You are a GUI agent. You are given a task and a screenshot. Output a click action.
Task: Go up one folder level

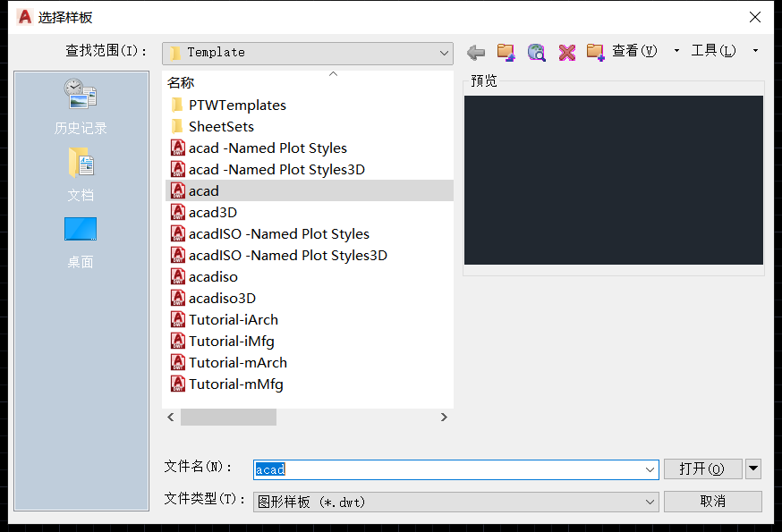click(x=506, y=53)
